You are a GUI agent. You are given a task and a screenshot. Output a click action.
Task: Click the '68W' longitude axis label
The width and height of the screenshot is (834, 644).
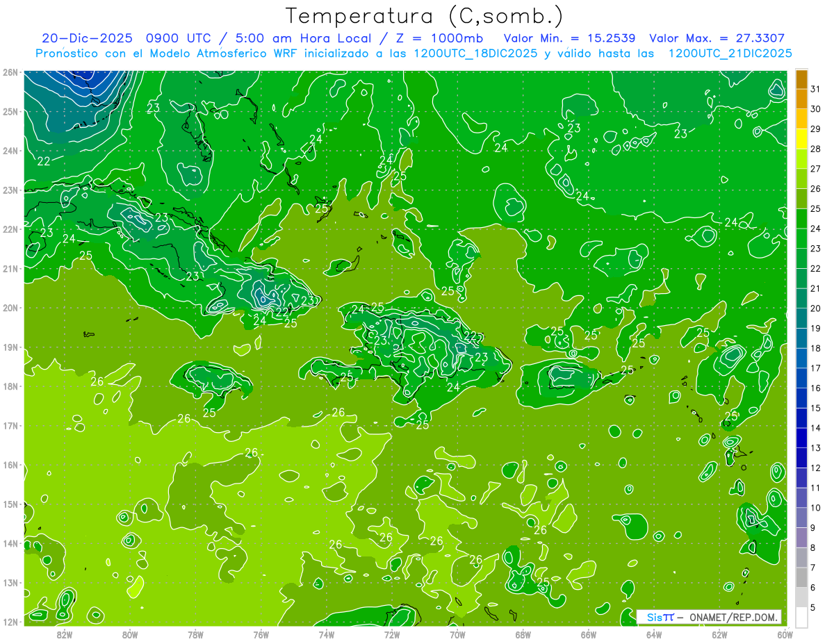[523, 634]
